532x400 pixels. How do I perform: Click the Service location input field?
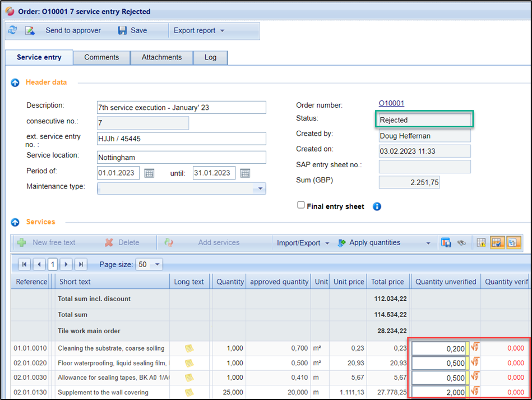click(181, 158)
